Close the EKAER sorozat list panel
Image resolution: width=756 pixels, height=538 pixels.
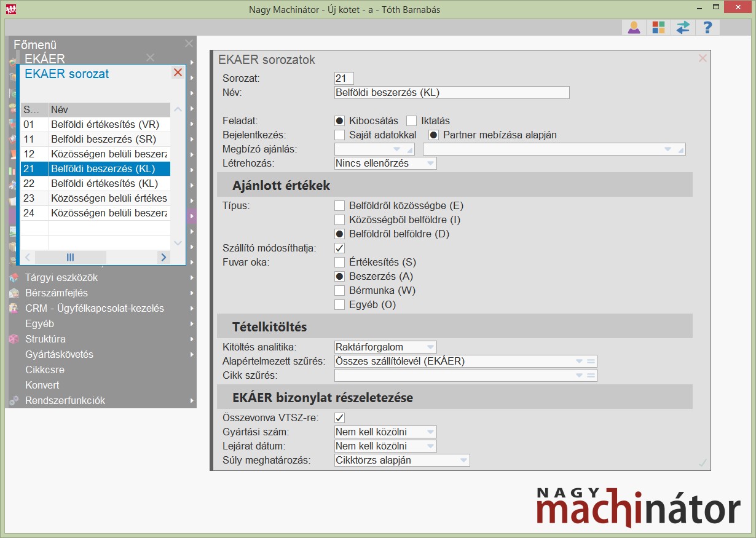178,73
